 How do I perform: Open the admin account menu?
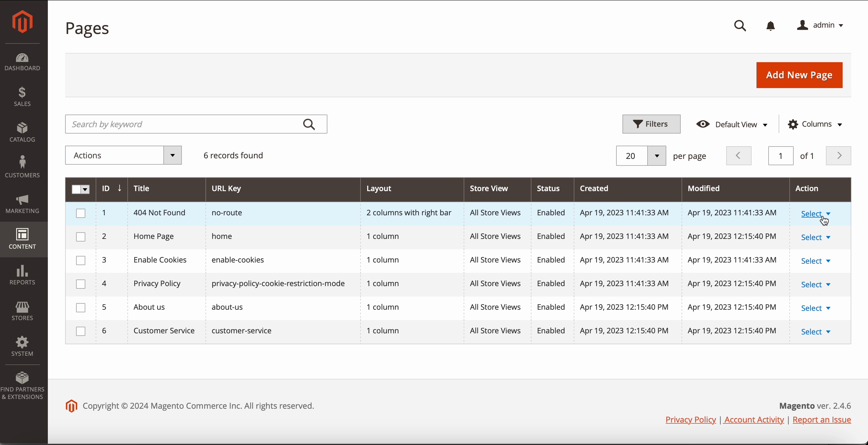(x=820, y=25)
